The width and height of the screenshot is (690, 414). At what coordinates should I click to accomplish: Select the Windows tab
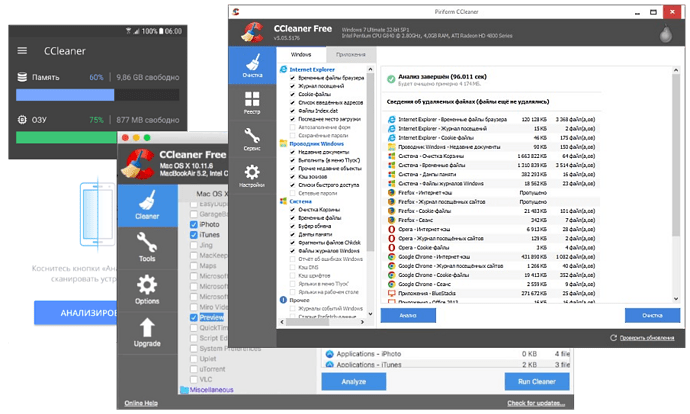pyautogui.click(x=301, y=54)
